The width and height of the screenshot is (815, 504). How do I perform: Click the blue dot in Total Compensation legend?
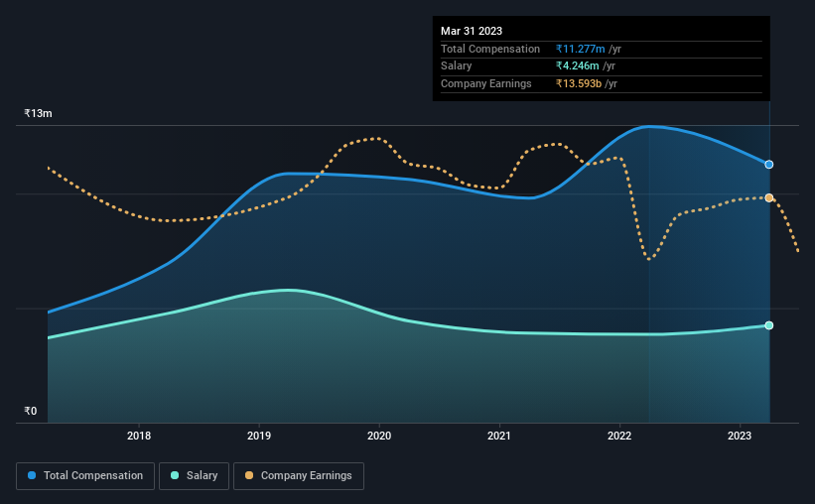pos(32,475)
